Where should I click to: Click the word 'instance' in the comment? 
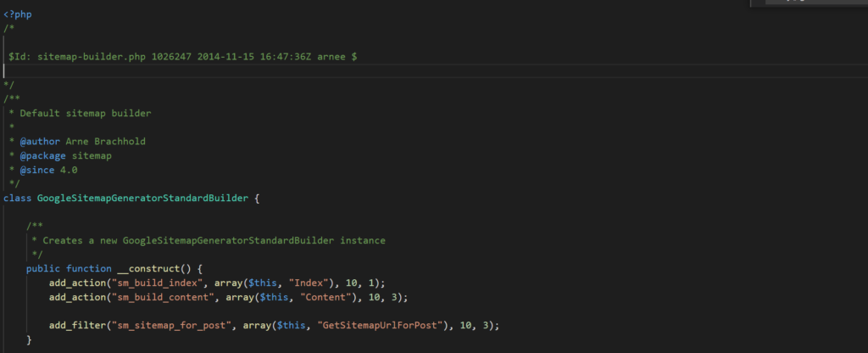click(363, 241)
